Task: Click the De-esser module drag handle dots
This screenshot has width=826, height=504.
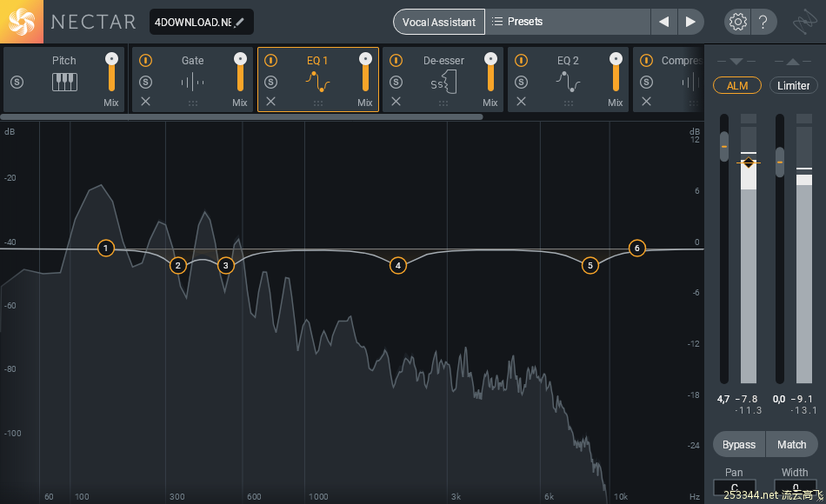Action: click(443, 103)
